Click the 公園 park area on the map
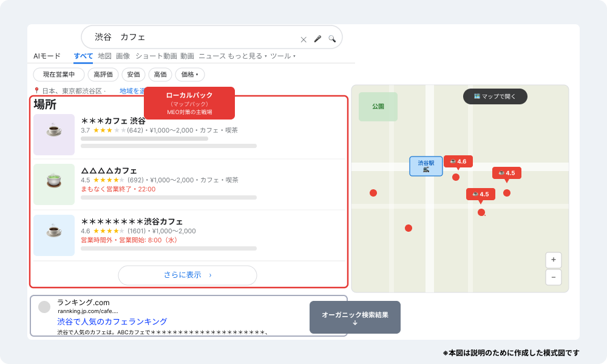Screen dimensions: 607x364 pyautogui.click(x=378, y=106)
